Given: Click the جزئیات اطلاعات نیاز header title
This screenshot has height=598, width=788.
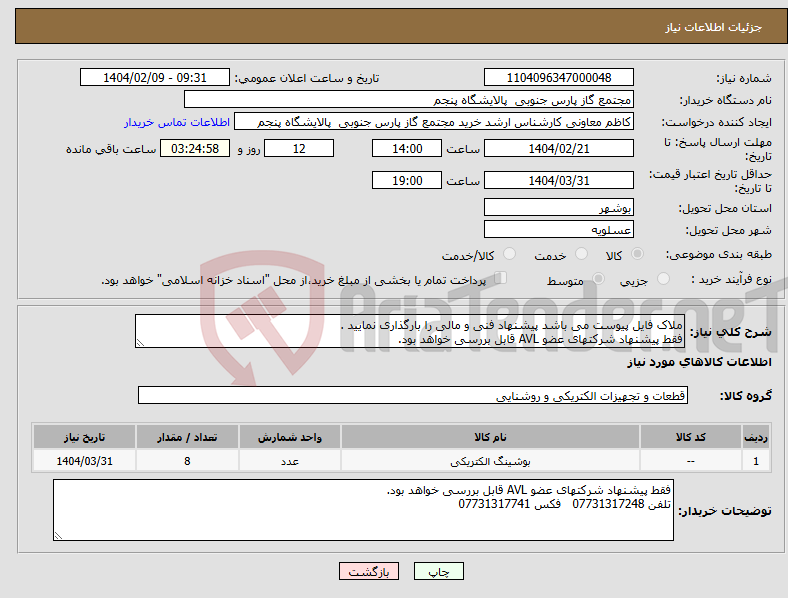Looking at the screenshot, I should (714, 27).
